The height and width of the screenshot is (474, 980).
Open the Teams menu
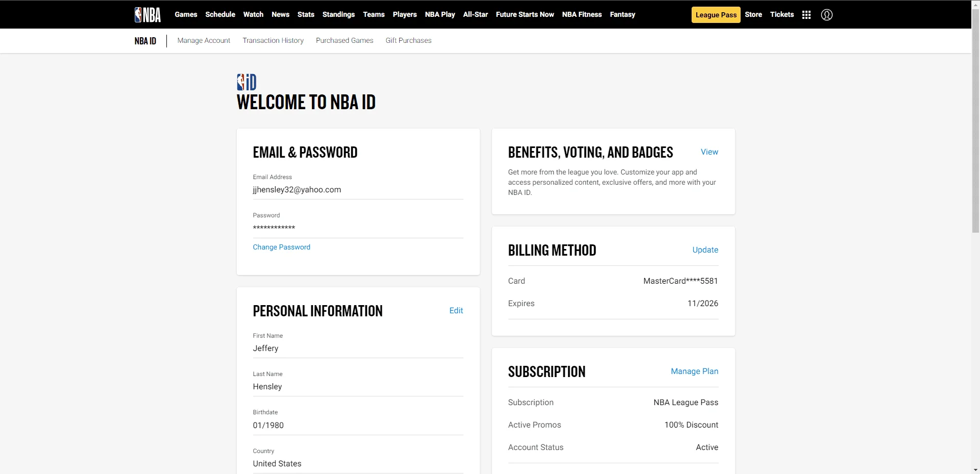pos(374,14)
